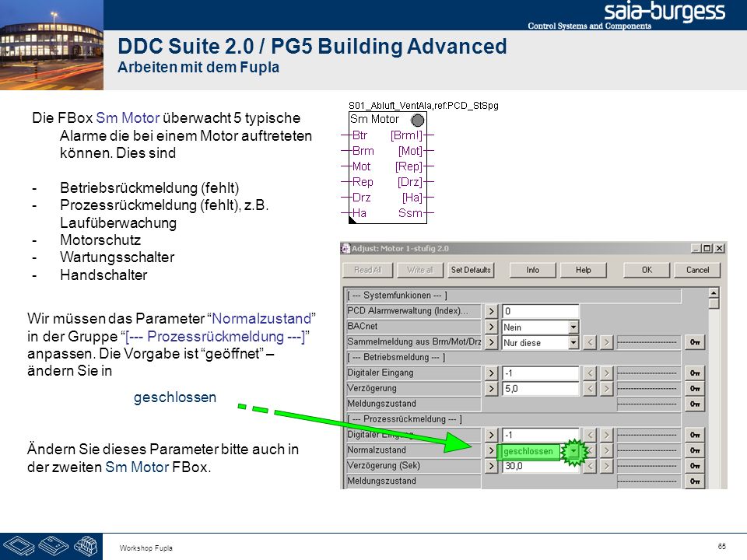This screenshot has width=747, height=560.
Task: Open the Sammelmeldung dropdown showing Nur diese
Action: (573, 342)
